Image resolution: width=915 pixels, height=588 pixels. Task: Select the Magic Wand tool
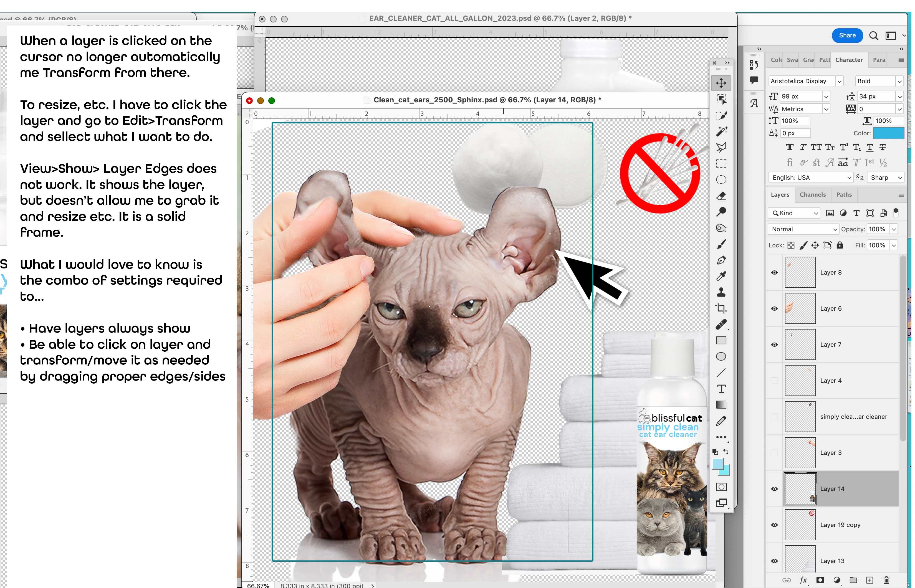[x=721, y=131]
